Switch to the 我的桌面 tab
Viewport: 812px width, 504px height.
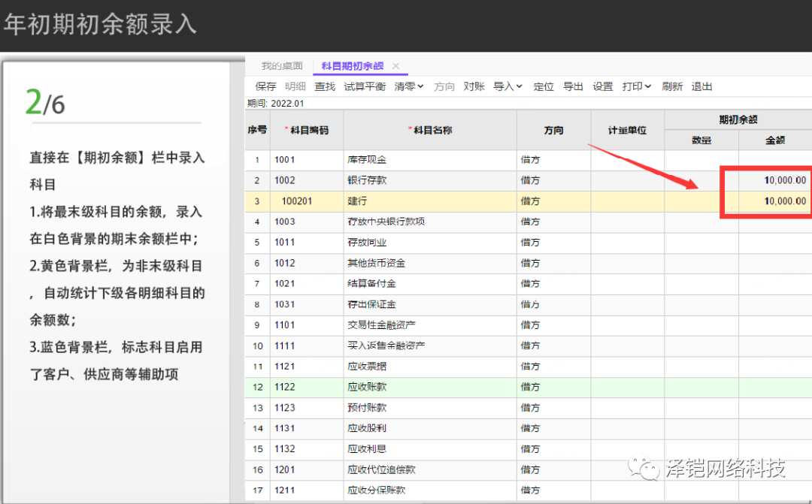coord(282,66)
